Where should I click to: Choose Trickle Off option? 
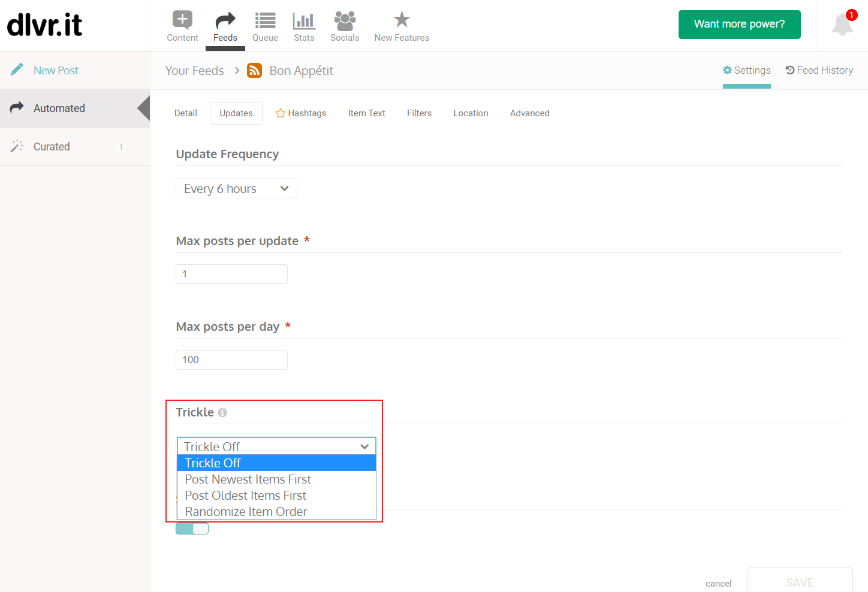[276, 463]
